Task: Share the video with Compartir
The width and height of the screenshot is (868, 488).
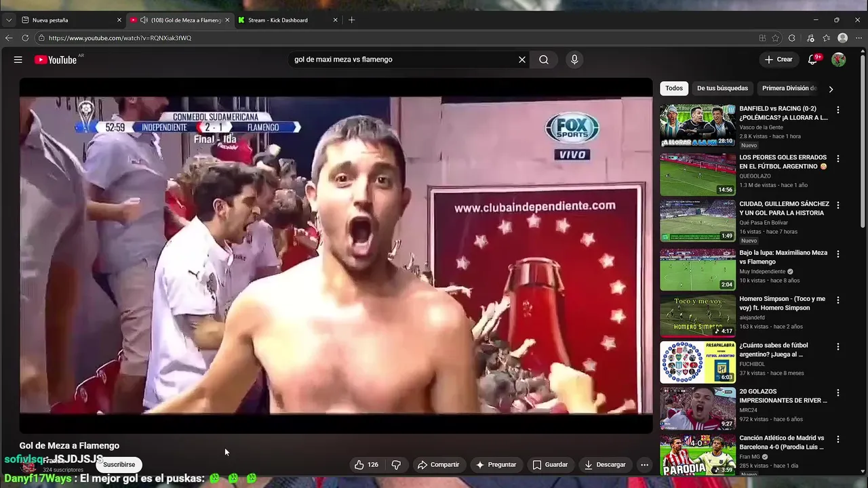Action: coord(438,465)
